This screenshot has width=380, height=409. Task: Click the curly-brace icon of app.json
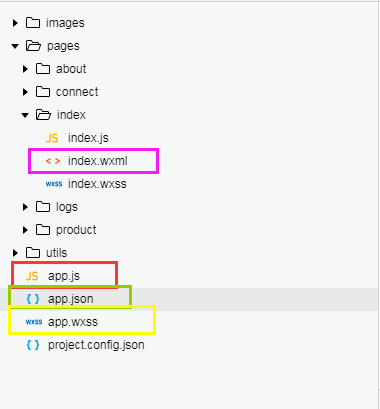(33, 299)
